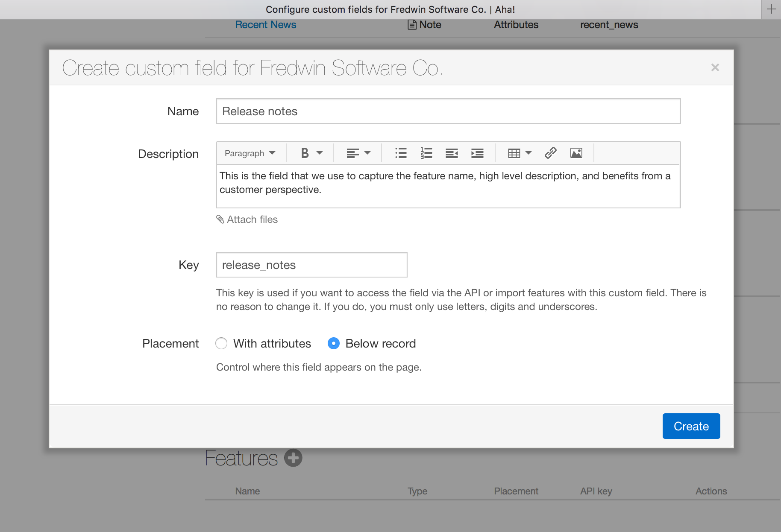Expand the alignment dropdown arrow

coord(367,153)
